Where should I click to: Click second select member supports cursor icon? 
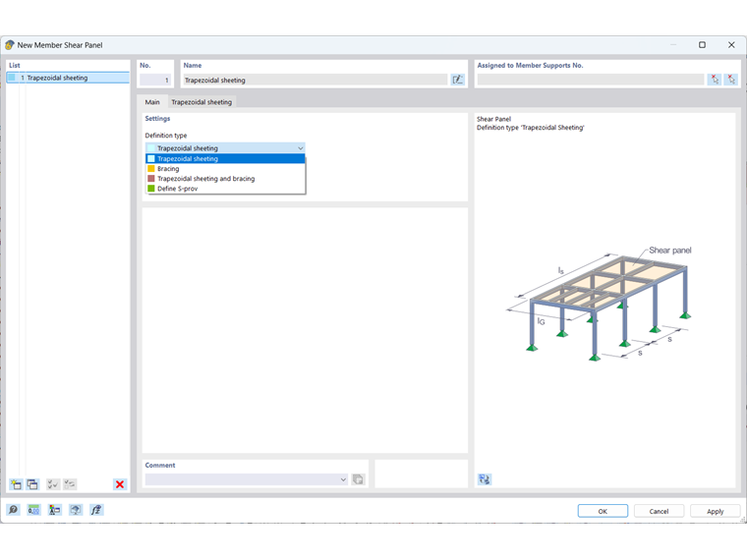(x=731, y=80)
